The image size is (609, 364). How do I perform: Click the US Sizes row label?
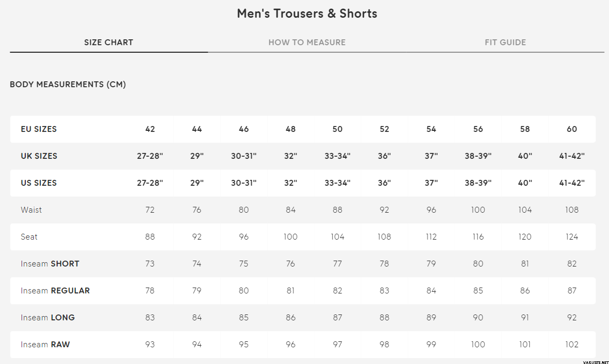[39, 183]
